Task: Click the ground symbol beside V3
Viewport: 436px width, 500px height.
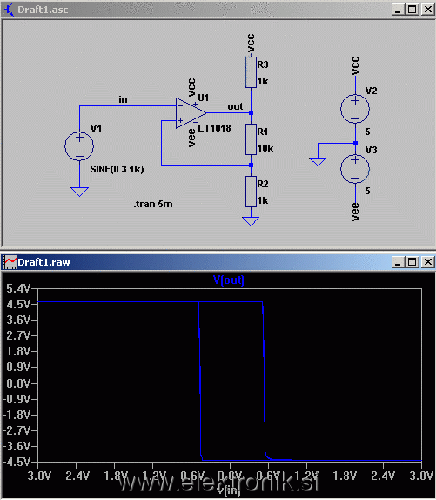Action: [318, 162]
